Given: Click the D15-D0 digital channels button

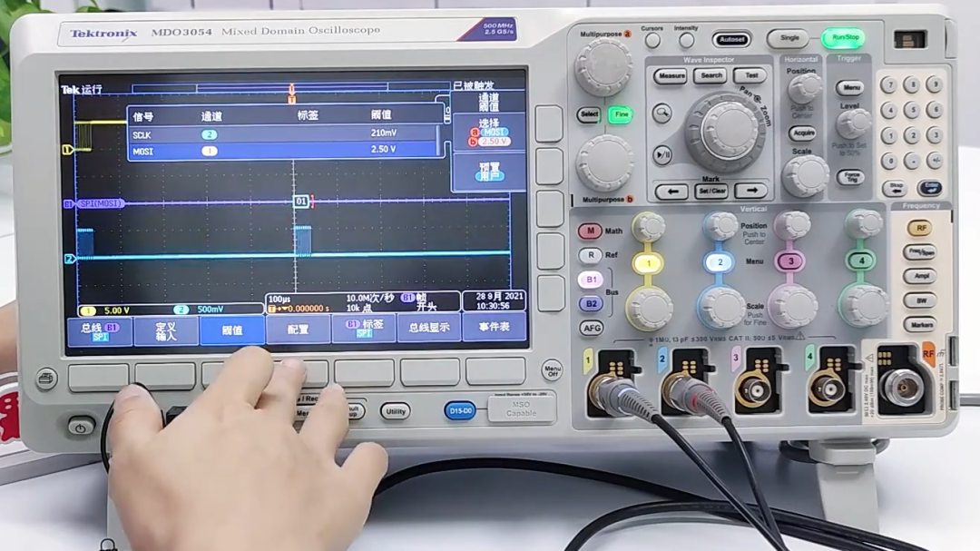Looking at the screenshot, I should point(460,411).
